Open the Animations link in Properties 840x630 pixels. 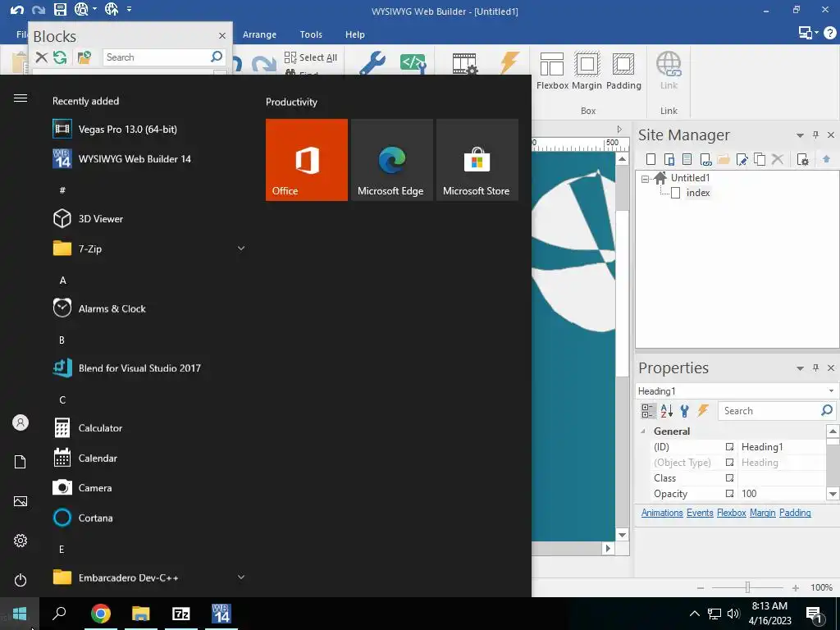point(662,513)
